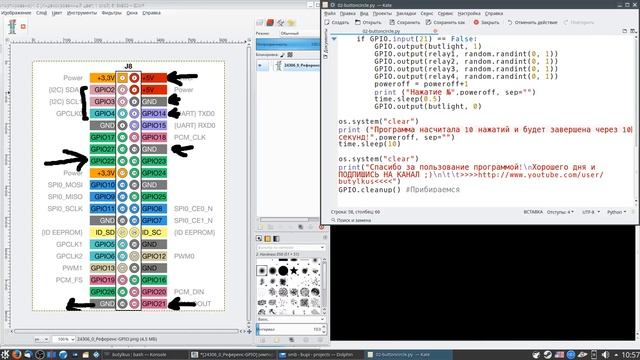Click the GIMP image tab thumbnail

(12, 27)
